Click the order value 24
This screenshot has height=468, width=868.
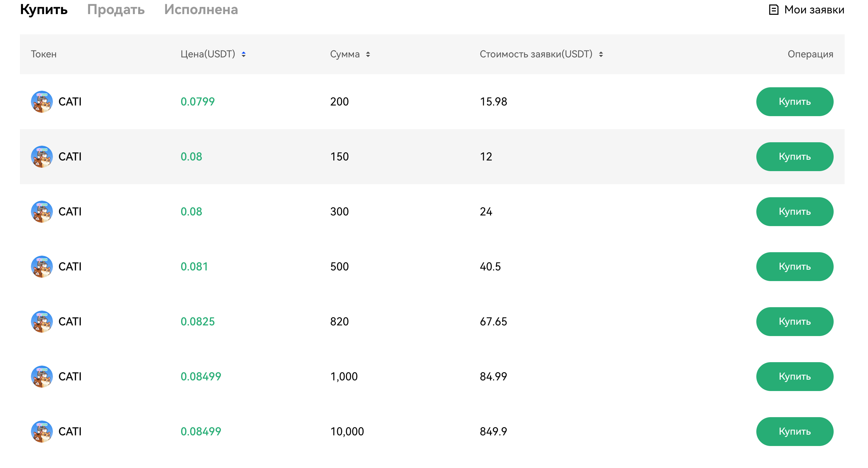point(486,212)
